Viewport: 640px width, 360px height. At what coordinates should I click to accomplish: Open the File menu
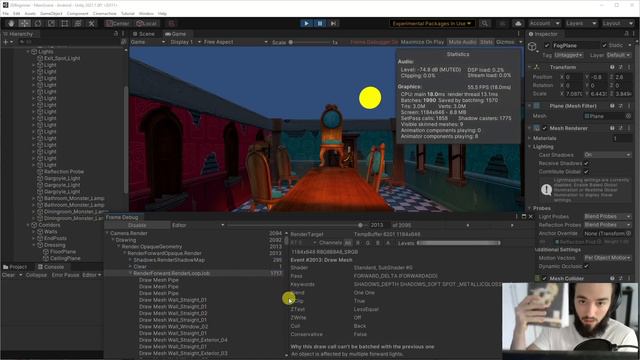pos(6,13)
